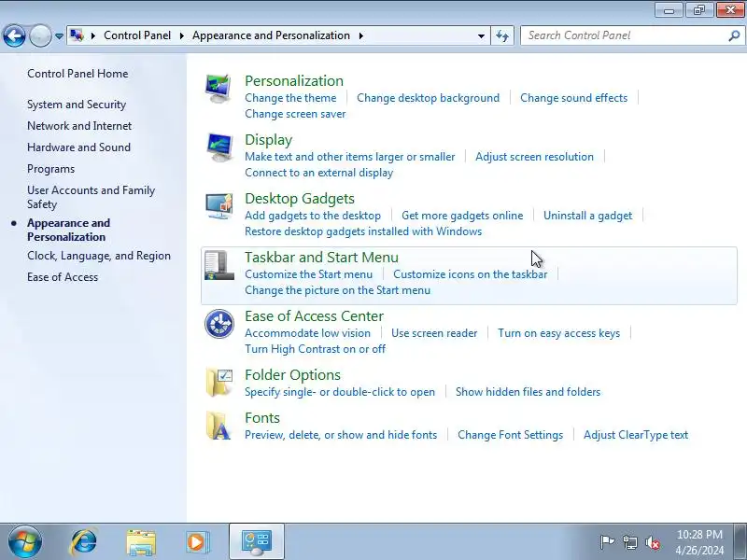
Task: Open the Fonts folder icon
Action: (218, 426)
